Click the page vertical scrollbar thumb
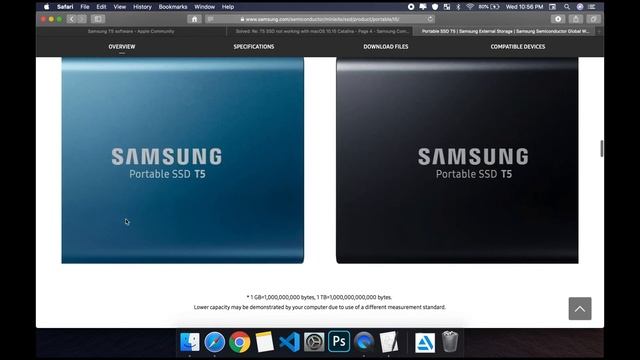 coord(602,149)
